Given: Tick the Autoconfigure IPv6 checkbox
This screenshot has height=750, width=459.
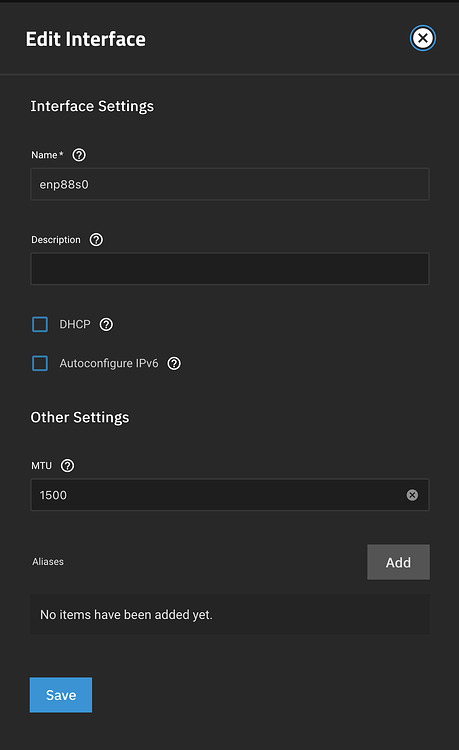Looking at the screenshot, I should coord(40,364).
